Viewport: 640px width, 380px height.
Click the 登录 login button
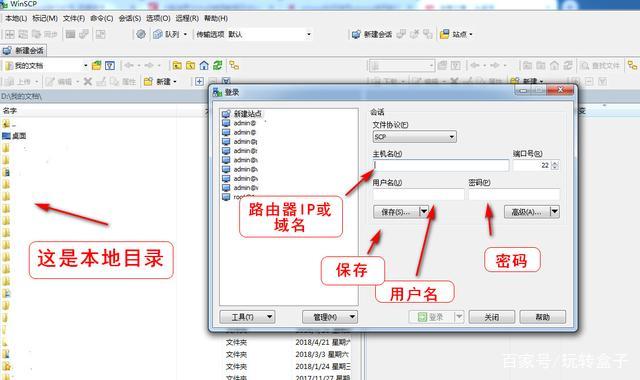click(431, 317)
